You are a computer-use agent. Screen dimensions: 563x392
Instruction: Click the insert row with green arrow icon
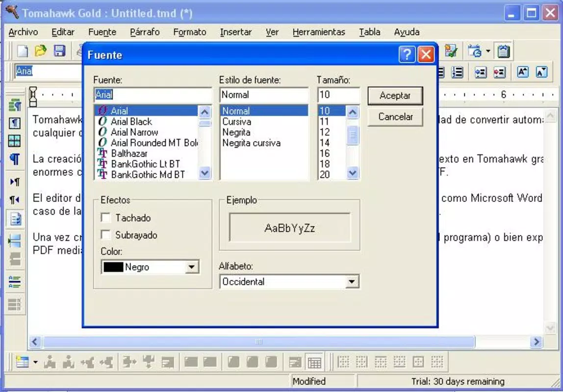pyautogui.click(x=15, y=240)
